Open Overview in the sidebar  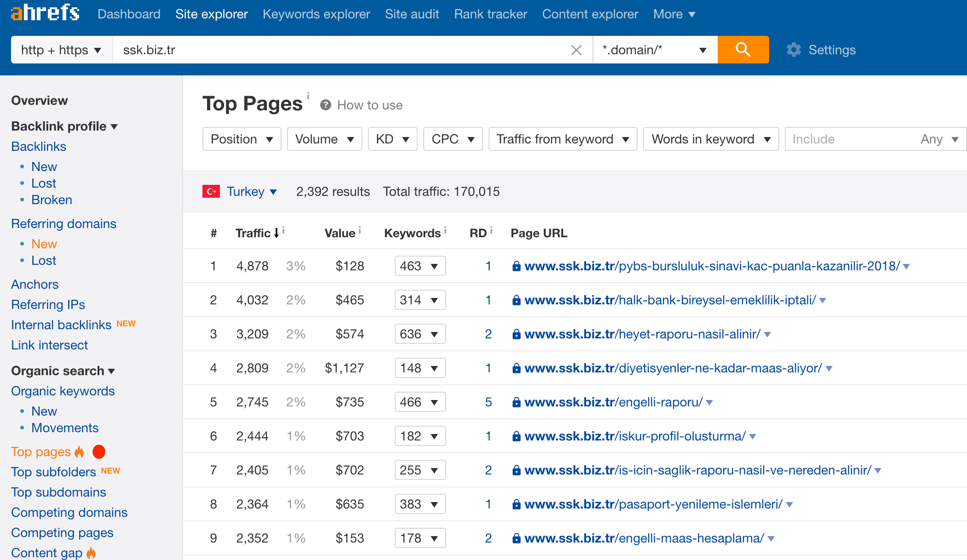coord(40,100)
